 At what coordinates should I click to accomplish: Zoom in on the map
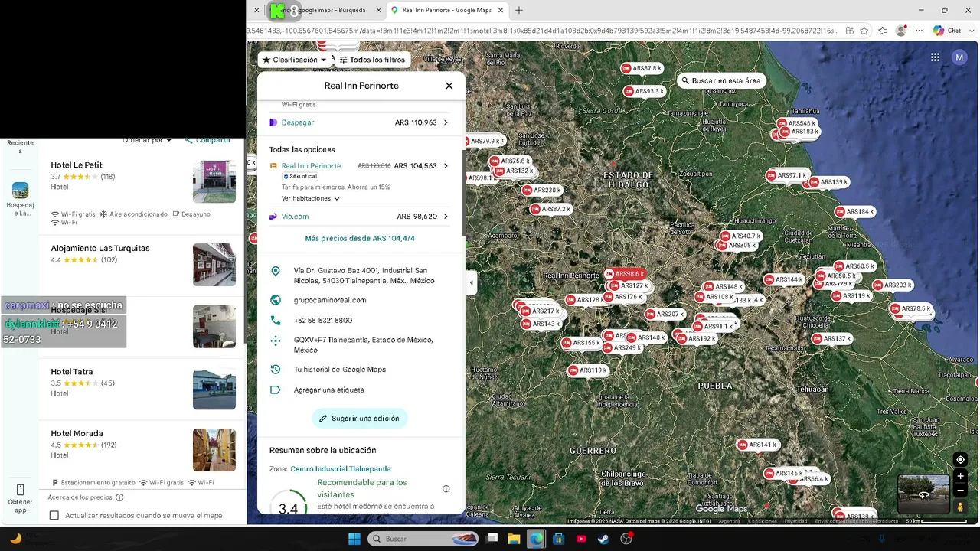click(960, 476)
